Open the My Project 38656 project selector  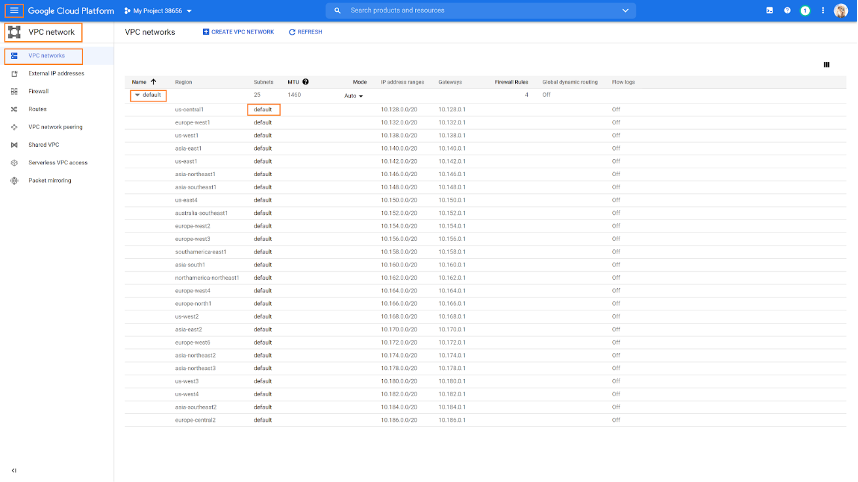(x=162, y=10)
